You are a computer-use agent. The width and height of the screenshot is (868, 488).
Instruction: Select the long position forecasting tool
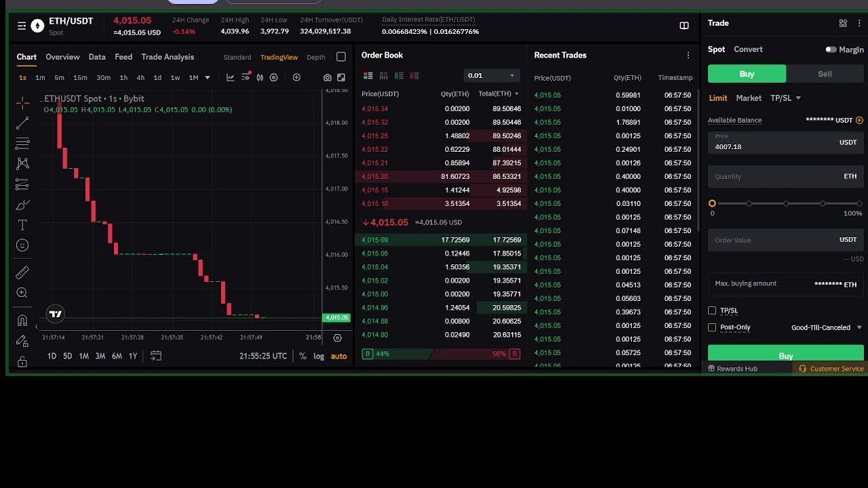click(22, 184)
